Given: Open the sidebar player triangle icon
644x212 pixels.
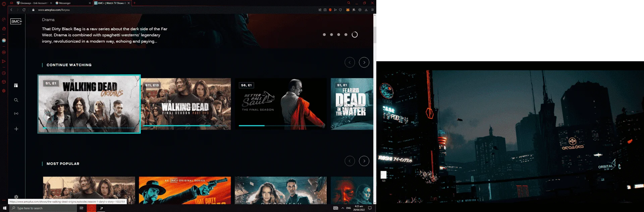Looking at the screenshot, I should [x=4, y=61].
